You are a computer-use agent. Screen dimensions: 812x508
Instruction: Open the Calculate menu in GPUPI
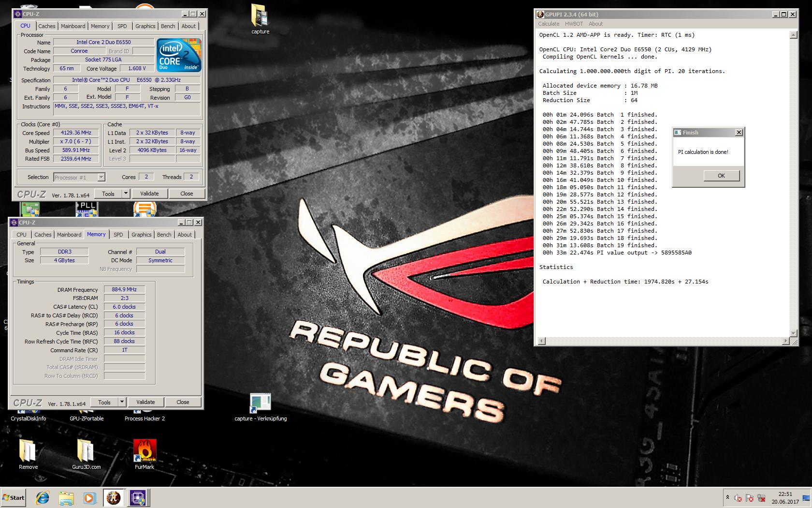[549, 24]
